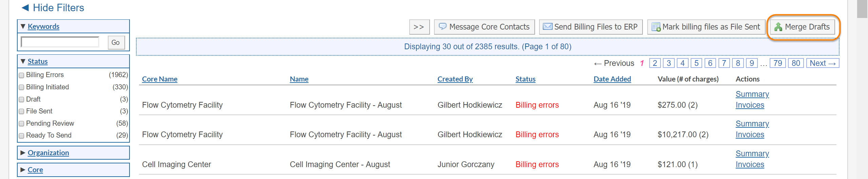
Task: Enable the Billing Errors status checkbox
Action: click(22, 75)
